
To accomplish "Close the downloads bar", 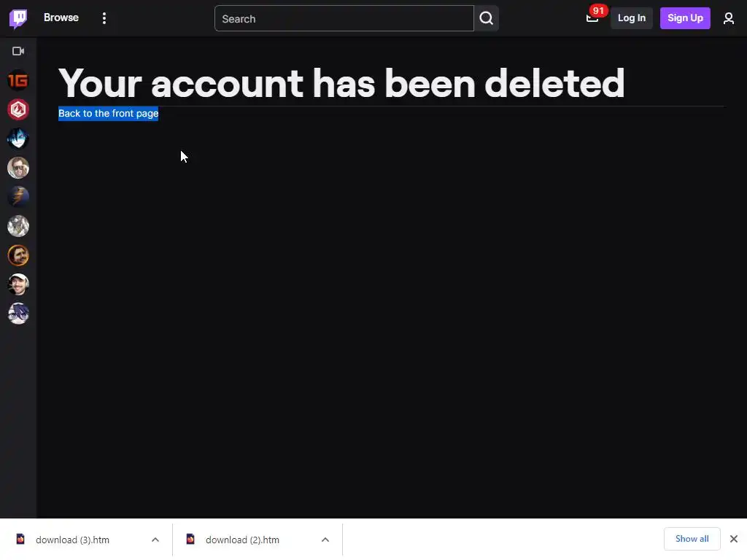I will click(734, 539).
